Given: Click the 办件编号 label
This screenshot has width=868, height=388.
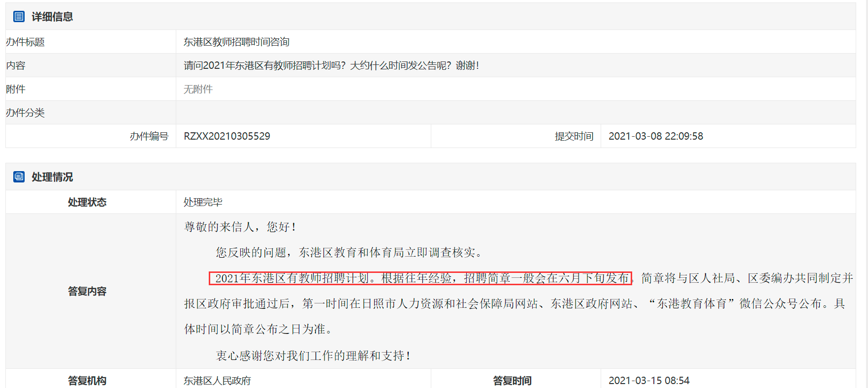Looking at the screenshot, I should 149,136.
